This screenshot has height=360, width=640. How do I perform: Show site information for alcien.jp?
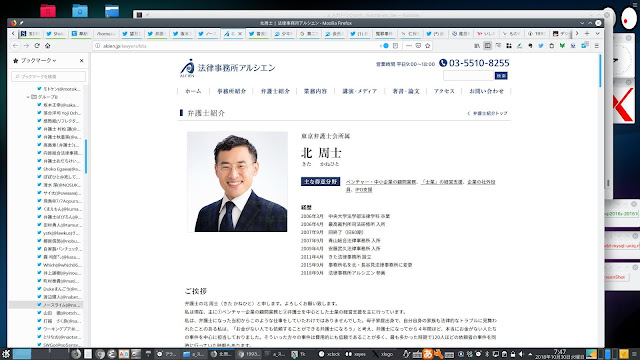coord(98,46)
